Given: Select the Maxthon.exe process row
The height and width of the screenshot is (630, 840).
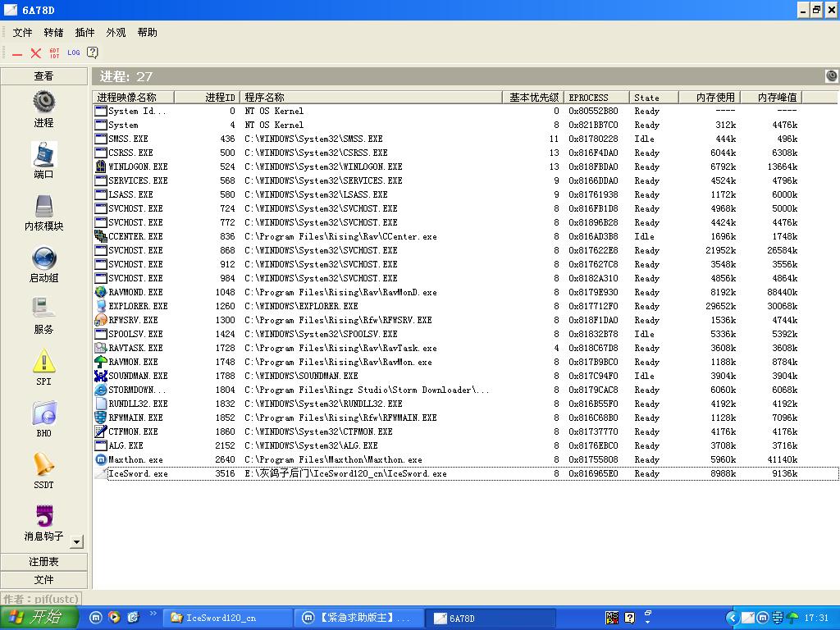Looking at the screenshot, I should coord(466,459).
